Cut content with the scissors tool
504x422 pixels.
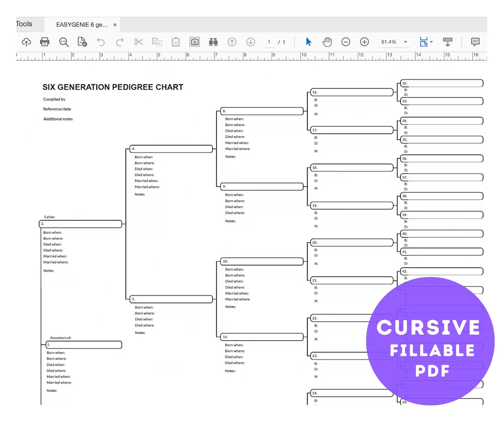[139, 42]
